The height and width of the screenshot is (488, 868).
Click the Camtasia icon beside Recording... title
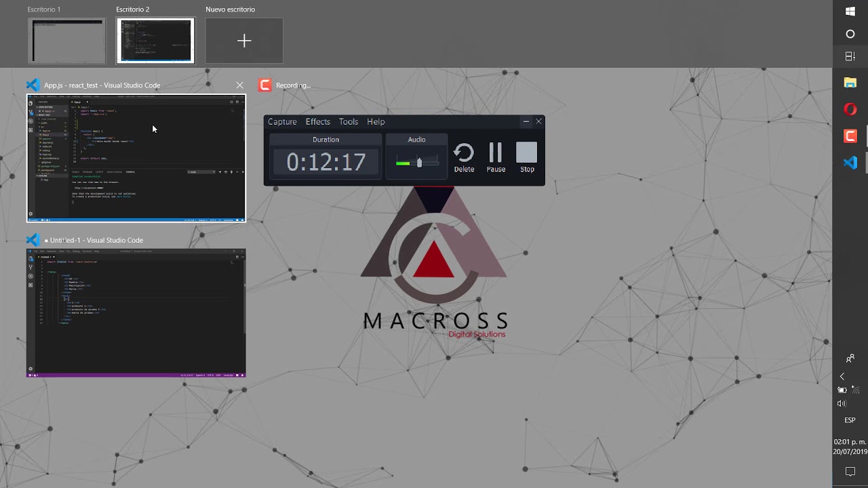click(265, 85)
